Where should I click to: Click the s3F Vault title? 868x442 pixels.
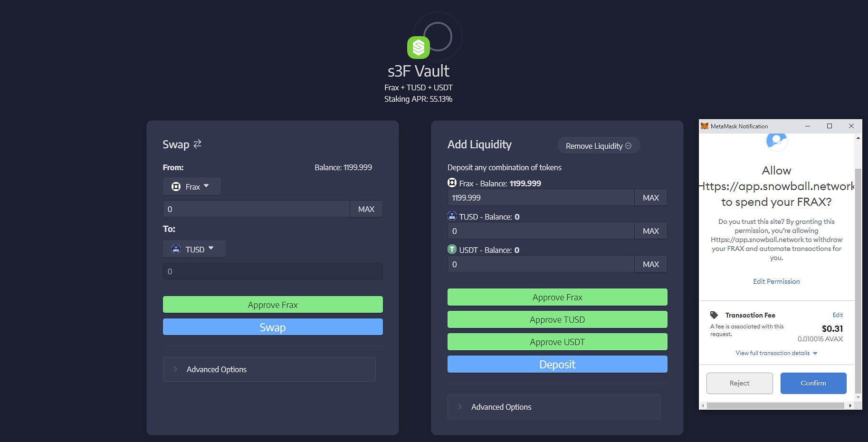point(418,71)
